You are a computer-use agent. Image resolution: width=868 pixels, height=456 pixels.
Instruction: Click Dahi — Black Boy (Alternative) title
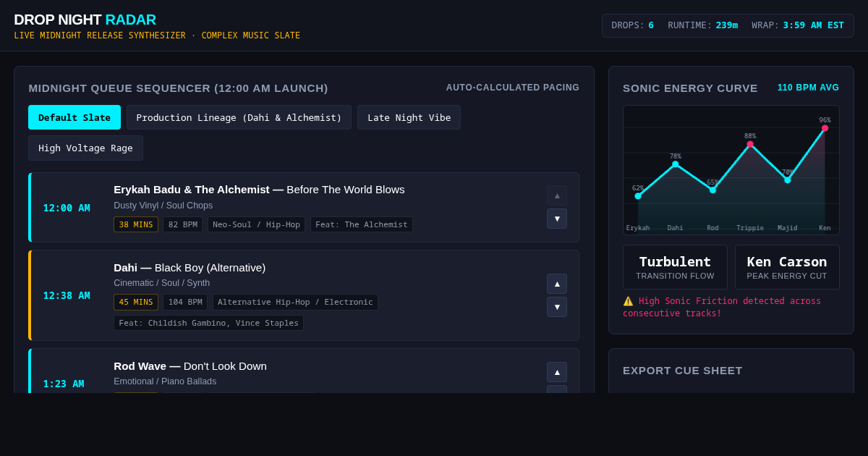tap(190, 267)
